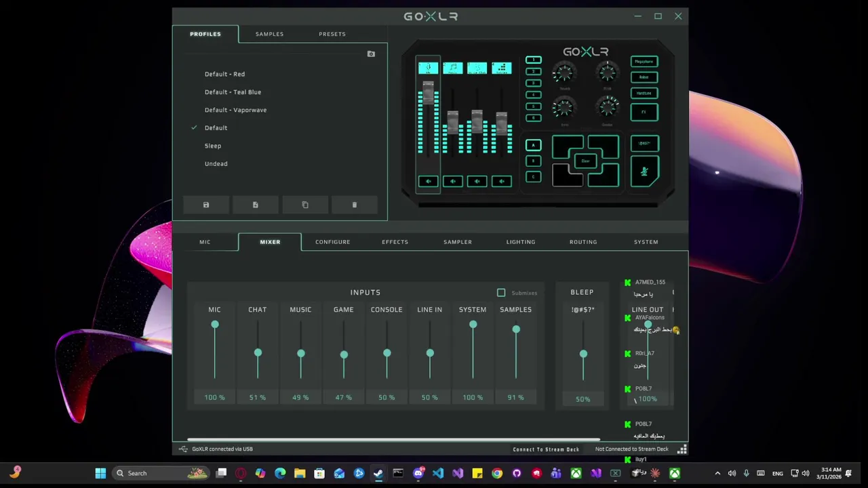Mute the third fader channel on the device

tap(477, 181)
